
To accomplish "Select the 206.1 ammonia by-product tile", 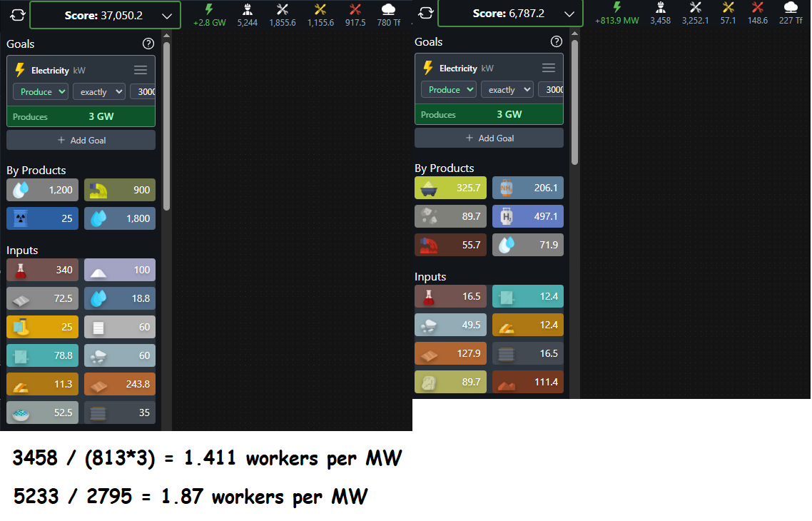I will 528,188.
